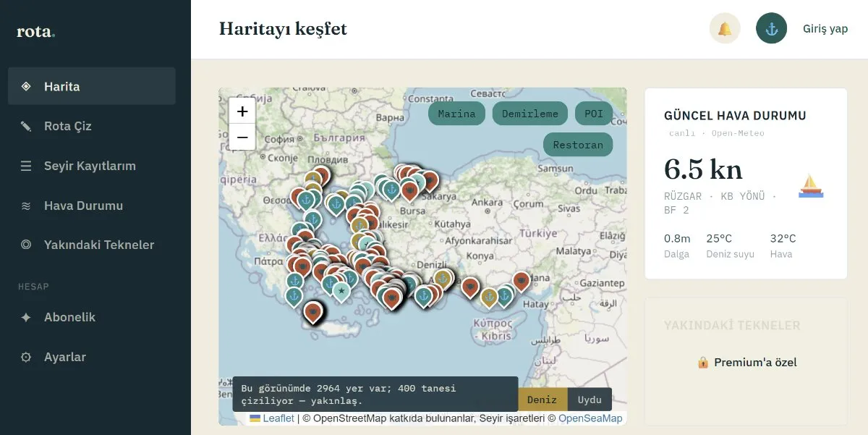Click the Ukraine flag beside Leaflet

coord(255,418)
